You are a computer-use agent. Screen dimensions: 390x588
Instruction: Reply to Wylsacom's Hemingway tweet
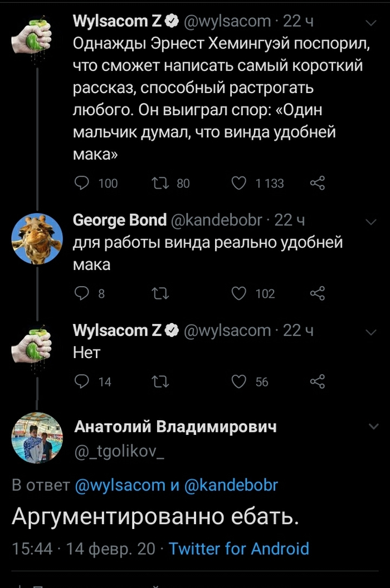(x=82, y=183)
